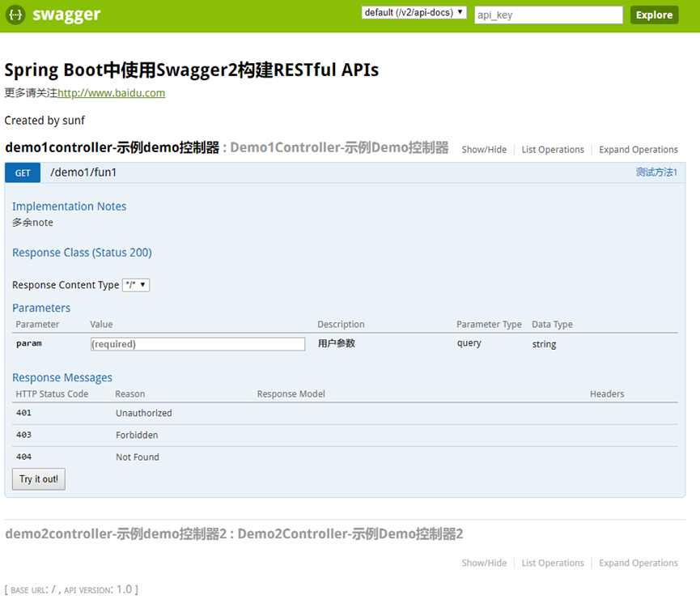
Task: Click the string data type cell
Action: click(x=544, y=344)
